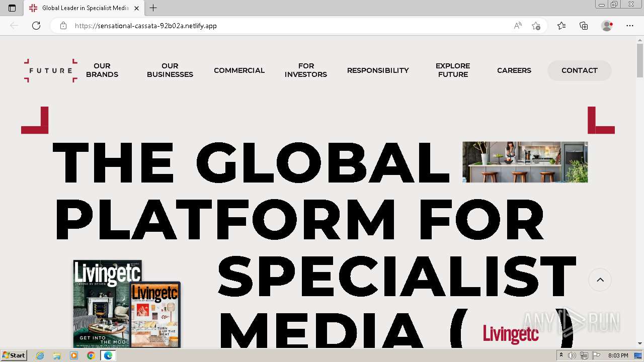
Task: Click the 8:03 PM taskbar clock
Action: pos(618,355)
